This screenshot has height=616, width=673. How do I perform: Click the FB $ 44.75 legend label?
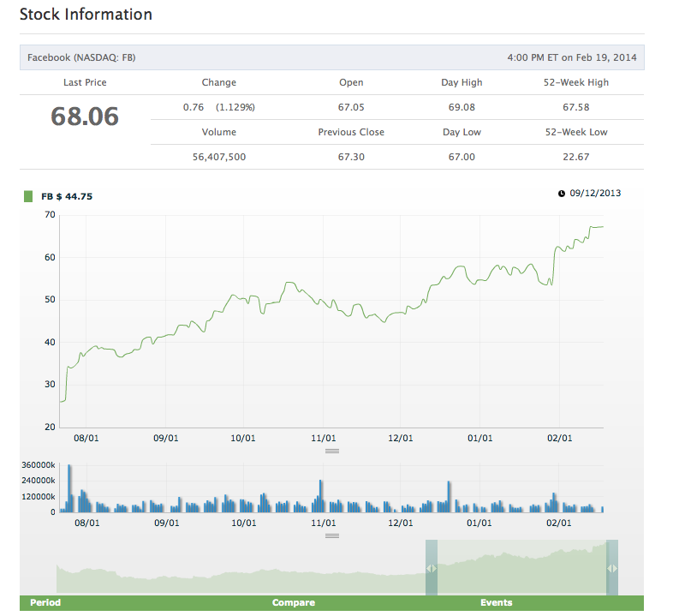67,196
